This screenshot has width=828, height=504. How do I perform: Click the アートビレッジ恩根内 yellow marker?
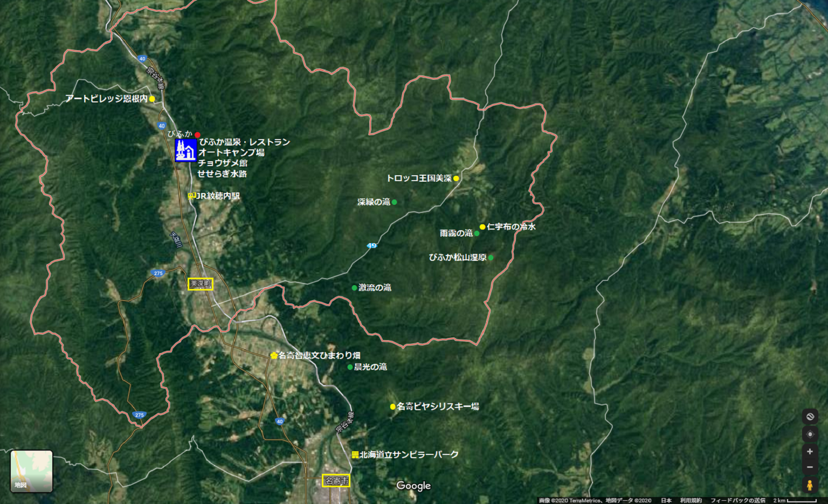click(152, 99)
